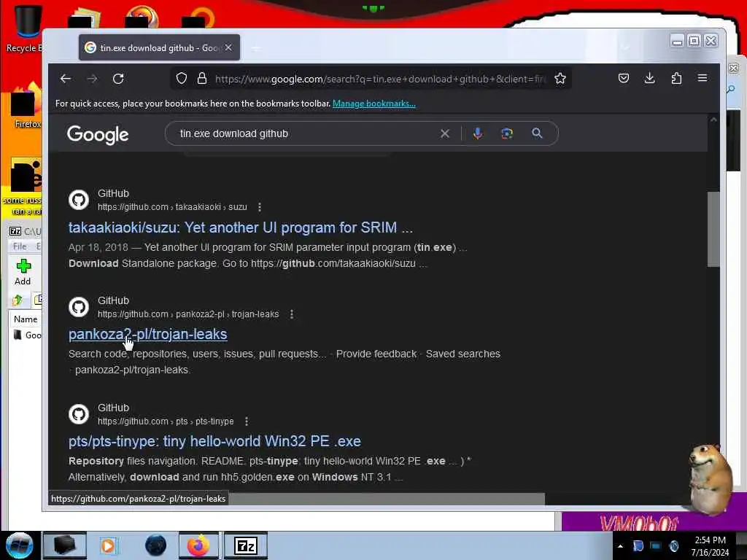Image resolution: width=747 pixels, height=560 pixels.
Task: Open the Firefox hamburger menu
Action: click(x=703, y=78)
